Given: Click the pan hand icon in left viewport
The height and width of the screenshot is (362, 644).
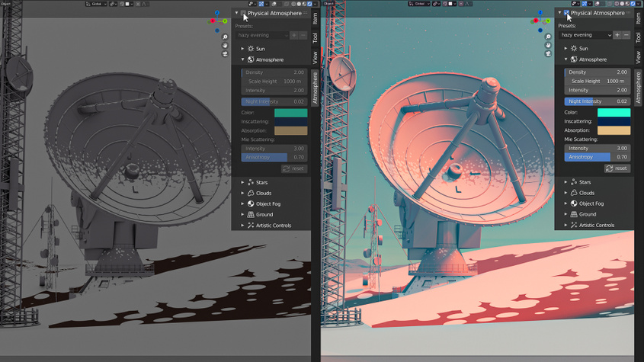Looking at the screenshot, I should [225, 45].
